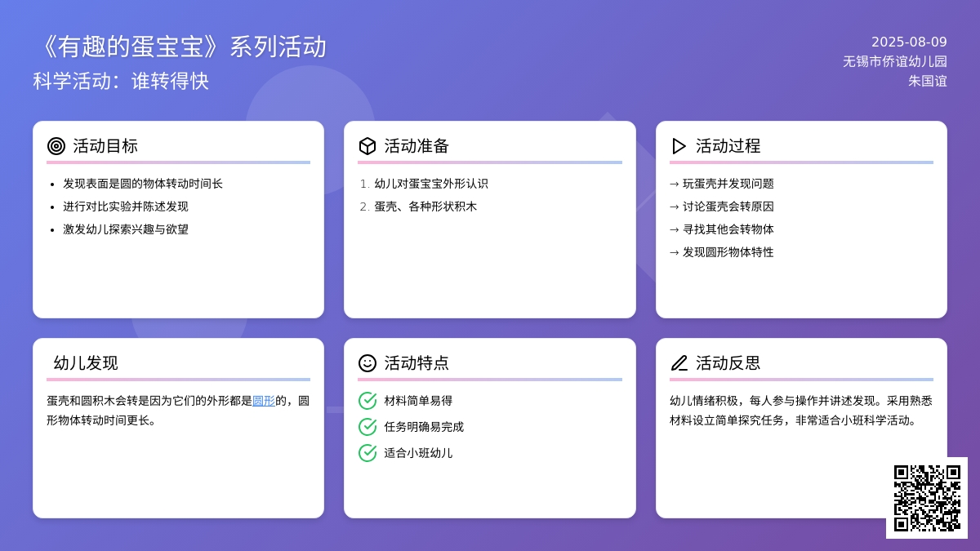Viewport: 980px width, 551px height.
Task: Click the heading 活动过程
Action: [x=728, y=146]
